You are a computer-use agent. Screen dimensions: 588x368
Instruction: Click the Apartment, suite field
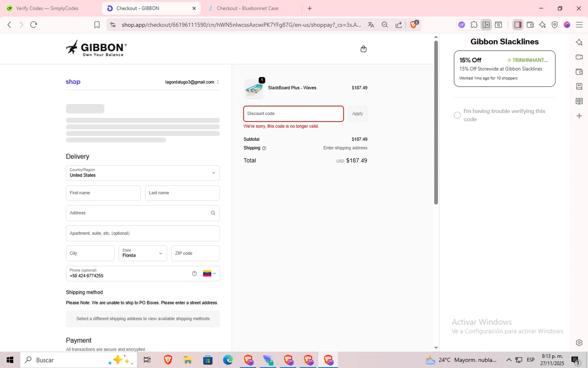point(143,233)
